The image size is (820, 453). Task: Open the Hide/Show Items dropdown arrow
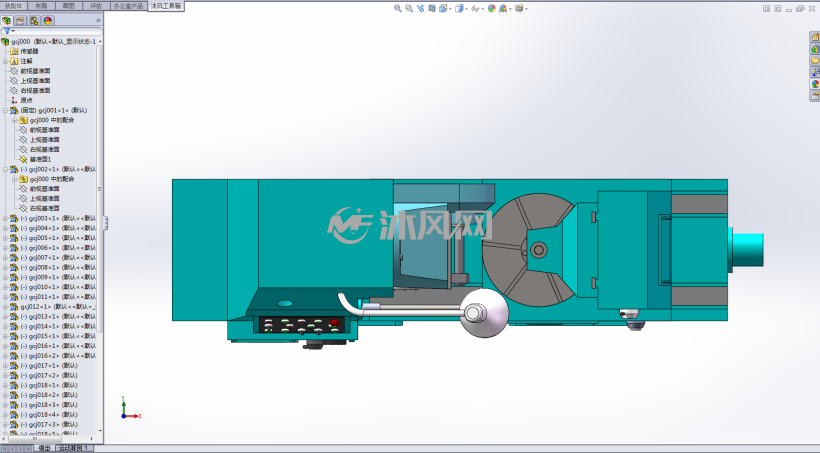(x=482, y=9)
